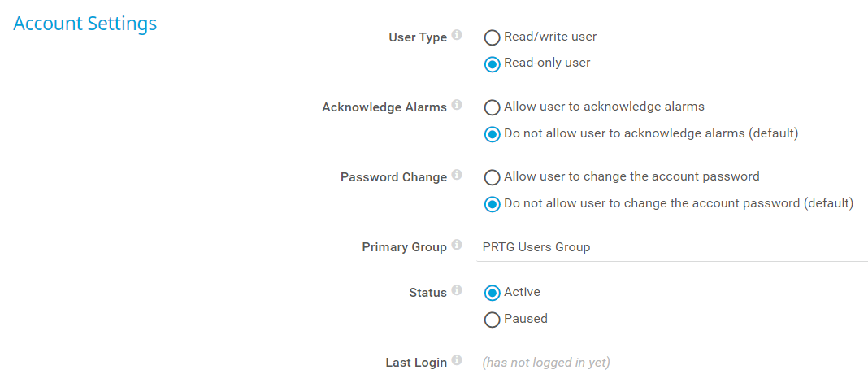Show the Status field help icon

click(457, 291)
